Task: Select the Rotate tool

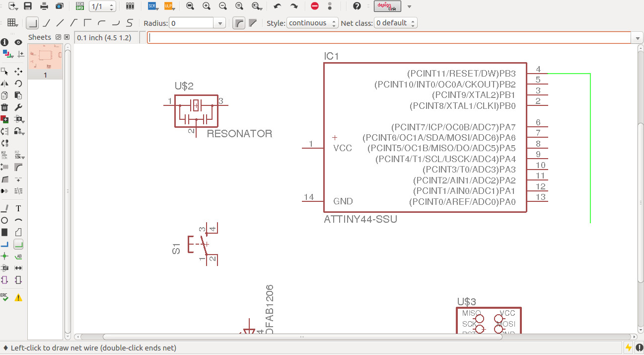Action: point(18,84)
